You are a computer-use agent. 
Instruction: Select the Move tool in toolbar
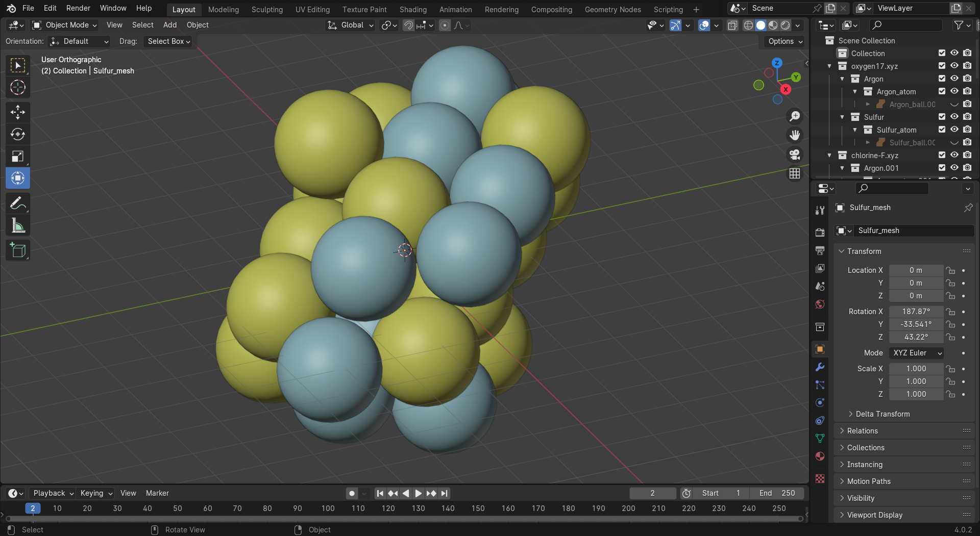[x=18, y=112]
